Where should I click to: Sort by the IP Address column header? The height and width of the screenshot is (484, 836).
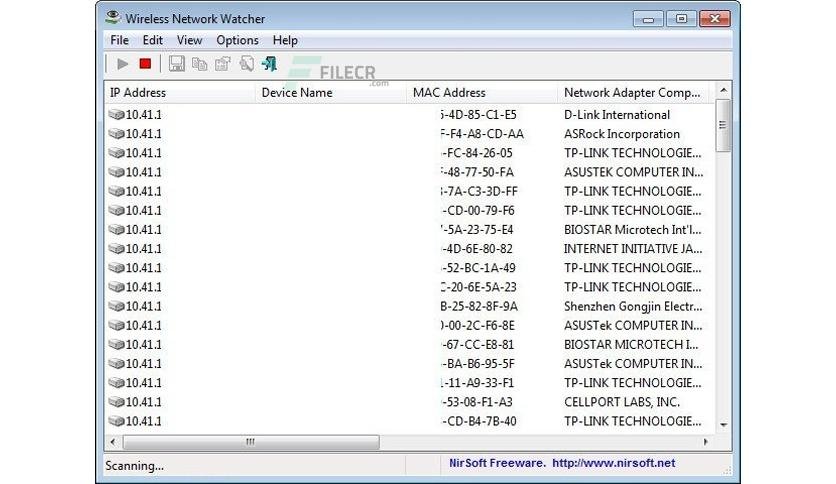coord(180,92)
